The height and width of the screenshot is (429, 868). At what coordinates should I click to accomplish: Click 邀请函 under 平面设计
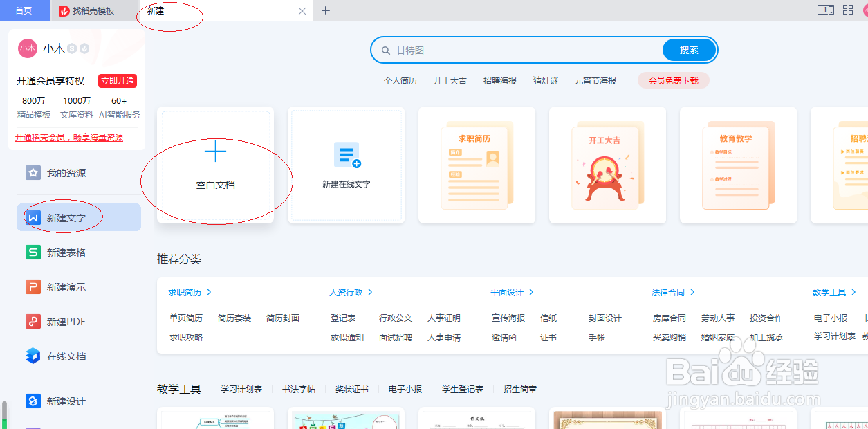(504, 338)
